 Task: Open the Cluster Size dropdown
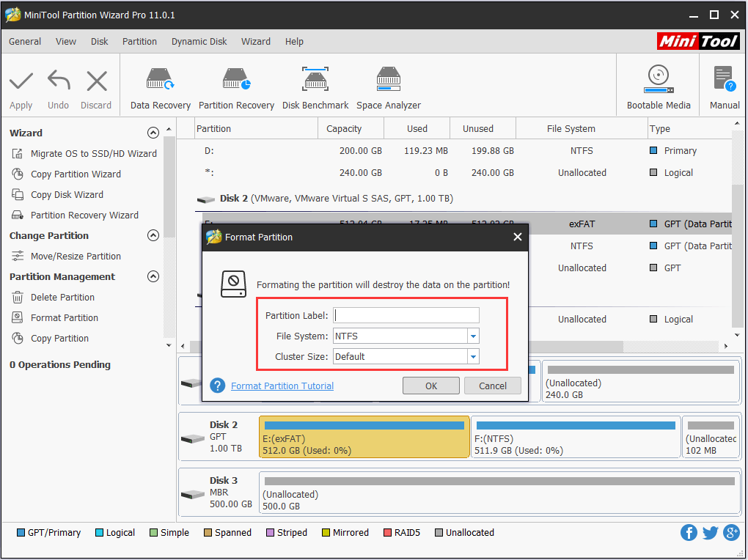pyautogui.click(x=473, y=357)
